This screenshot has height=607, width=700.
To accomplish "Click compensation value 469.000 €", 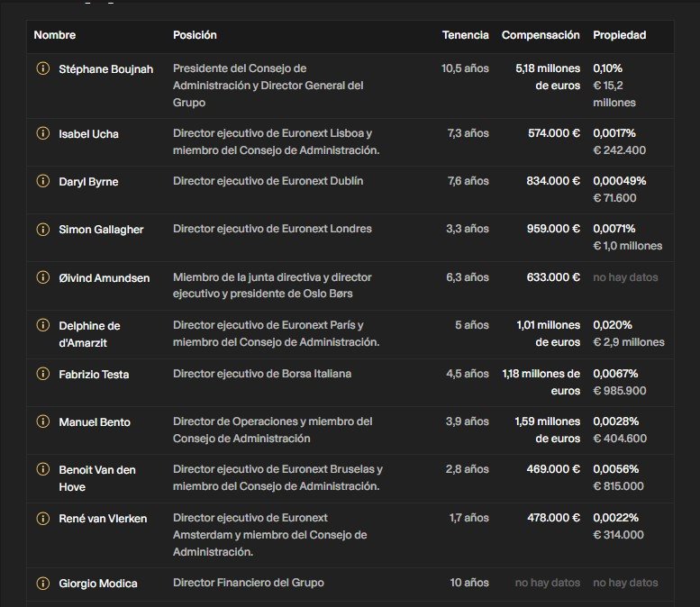I will tap(553, 469).
